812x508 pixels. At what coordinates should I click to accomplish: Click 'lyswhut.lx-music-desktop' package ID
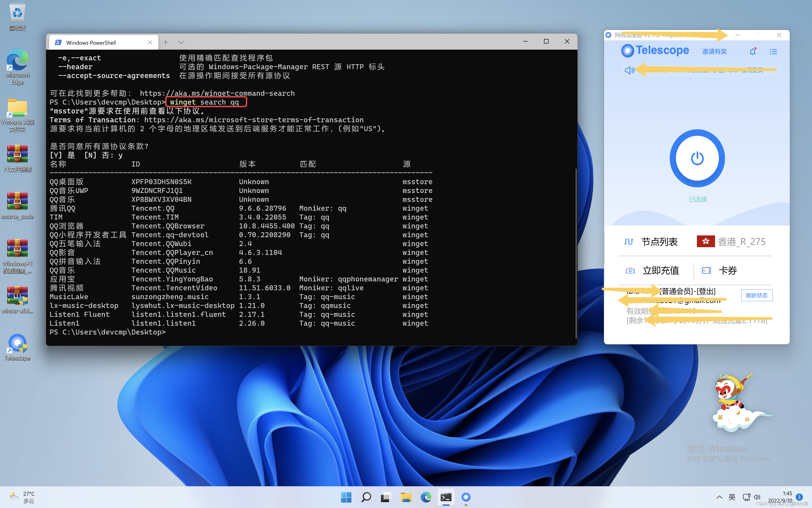(x=183, y=306)
